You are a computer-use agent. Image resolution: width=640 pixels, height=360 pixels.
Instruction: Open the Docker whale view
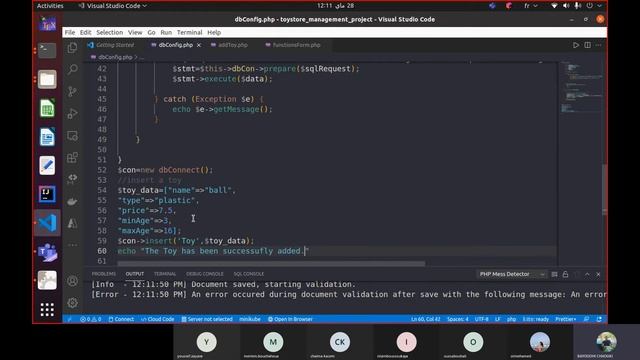(x=73, y=202)
